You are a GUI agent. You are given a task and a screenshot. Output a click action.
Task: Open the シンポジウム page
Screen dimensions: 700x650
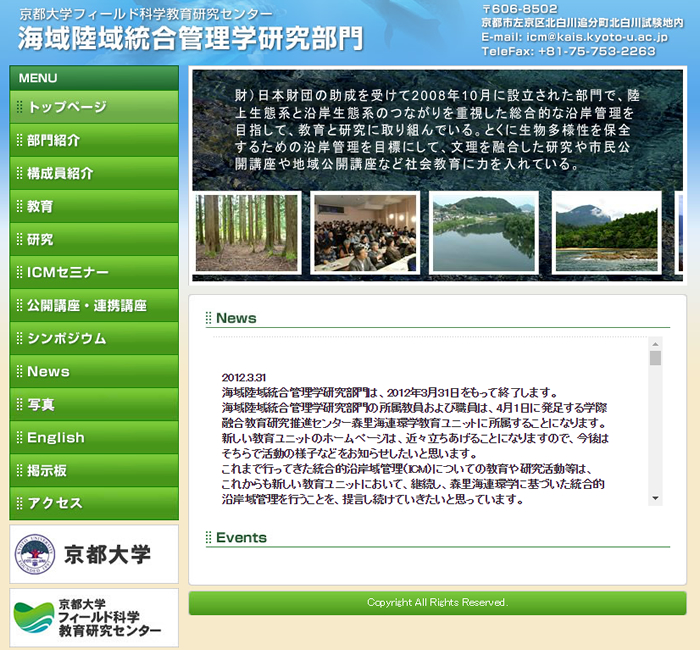93,338
